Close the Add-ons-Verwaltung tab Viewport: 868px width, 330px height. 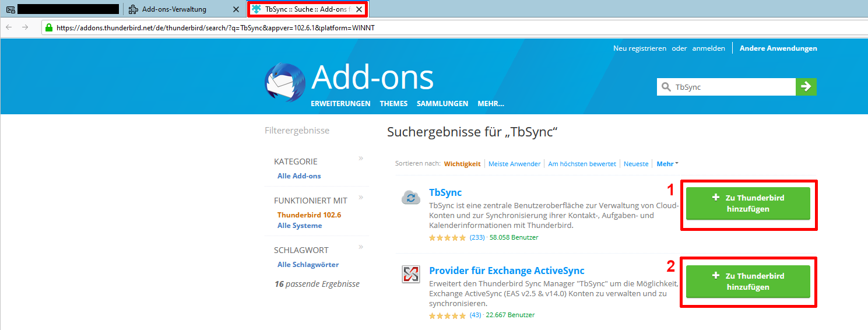[236, 9]
